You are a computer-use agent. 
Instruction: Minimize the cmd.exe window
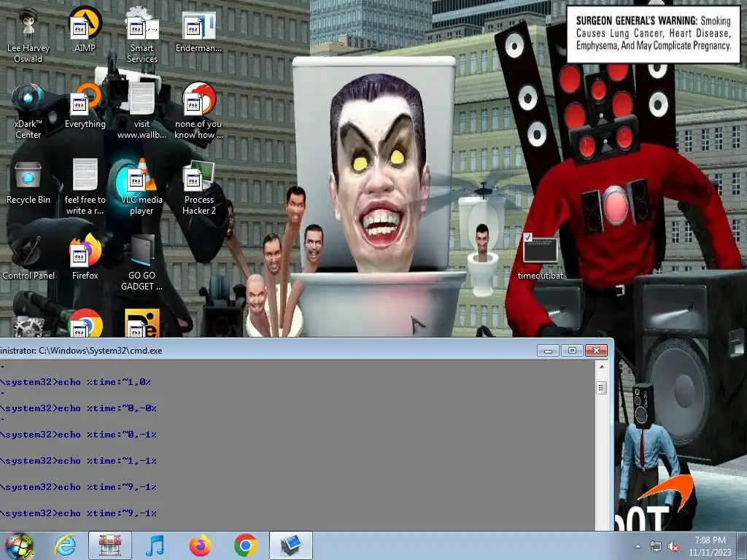(548, 351)
